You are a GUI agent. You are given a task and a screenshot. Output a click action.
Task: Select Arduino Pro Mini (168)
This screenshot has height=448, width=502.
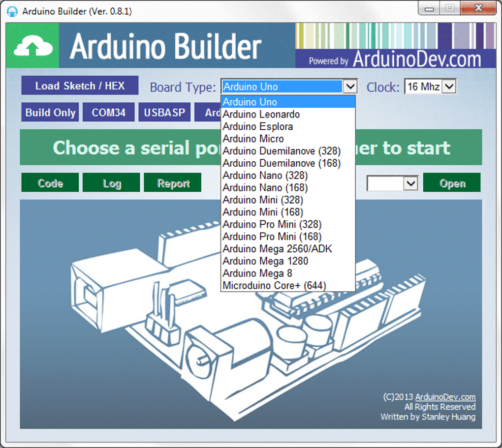(288, 237)
